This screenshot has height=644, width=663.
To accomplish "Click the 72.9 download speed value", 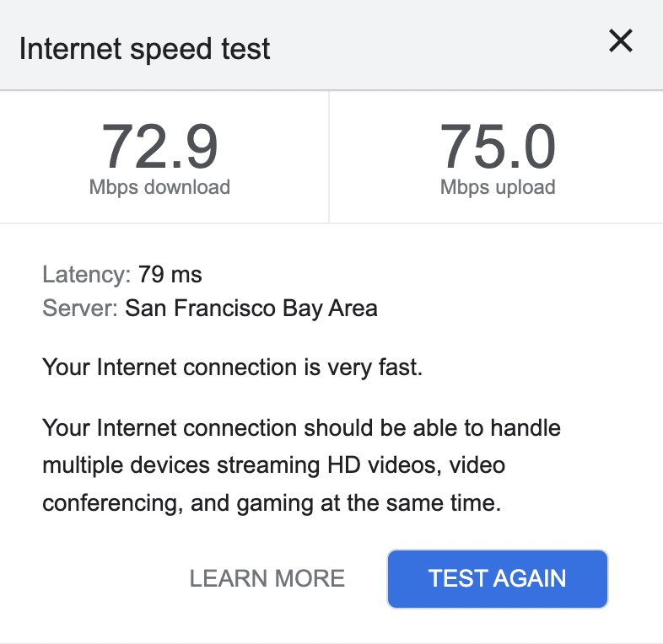I will [x=160, y=148].
